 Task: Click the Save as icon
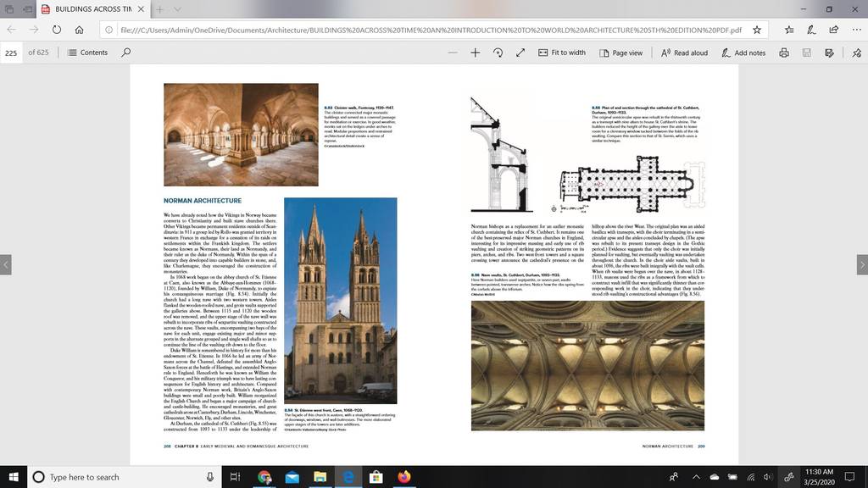tap(829, 53)
